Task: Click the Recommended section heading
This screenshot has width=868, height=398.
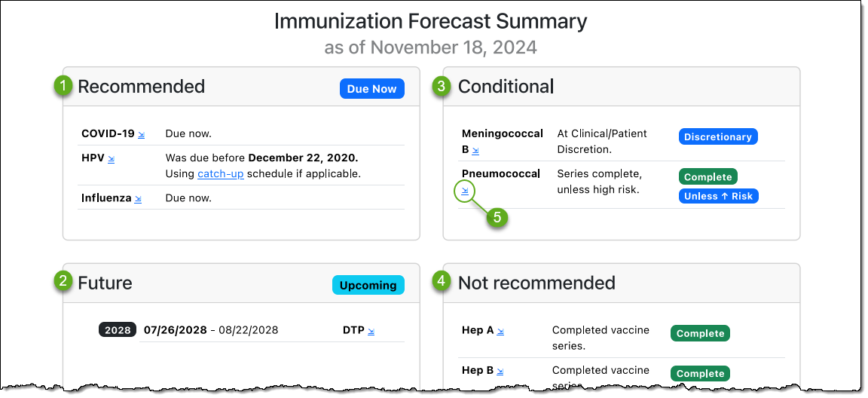Action: pyautogui.click(x=141, y=87)
